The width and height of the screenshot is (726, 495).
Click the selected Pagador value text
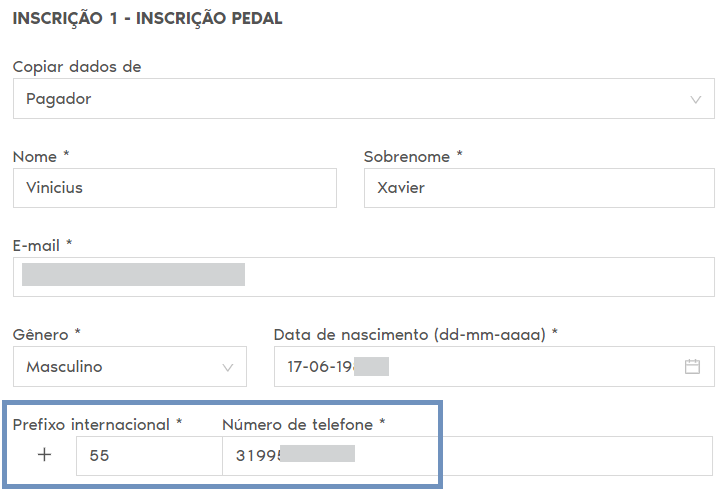point(59,99)
